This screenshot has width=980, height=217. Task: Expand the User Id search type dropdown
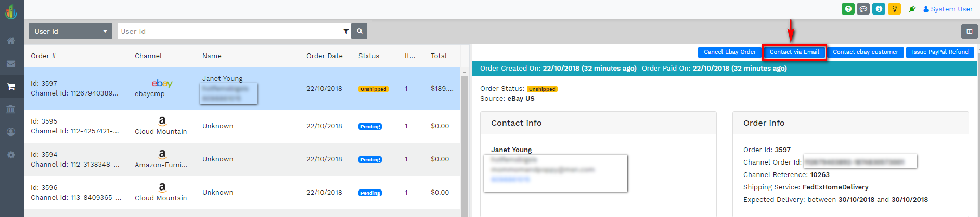(x=70, y=31)
